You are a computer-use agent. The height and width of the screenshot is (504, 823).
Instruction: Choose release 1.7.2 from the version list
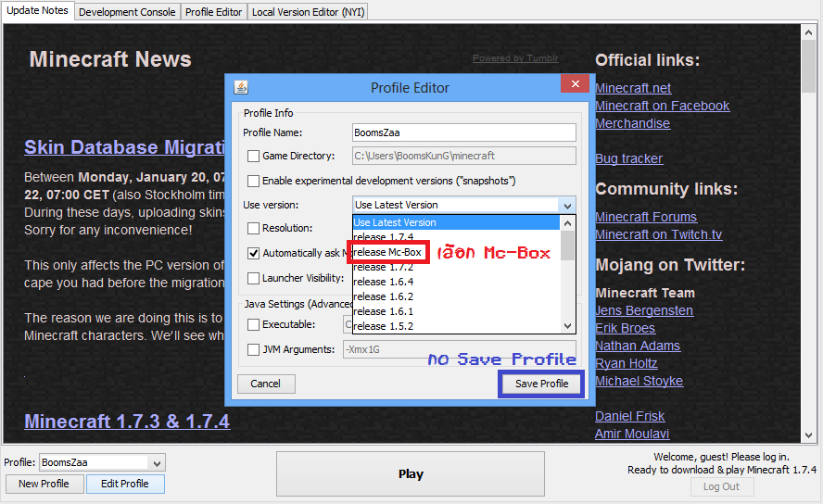(456, 267)
